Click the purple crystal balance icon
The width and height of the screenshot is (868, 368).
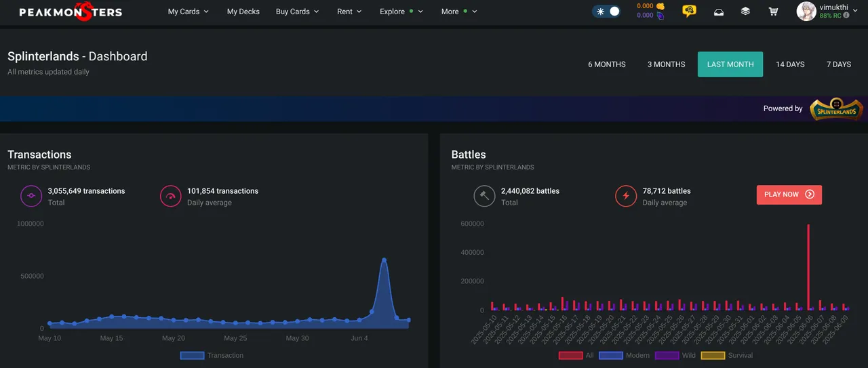click(660, 16)
